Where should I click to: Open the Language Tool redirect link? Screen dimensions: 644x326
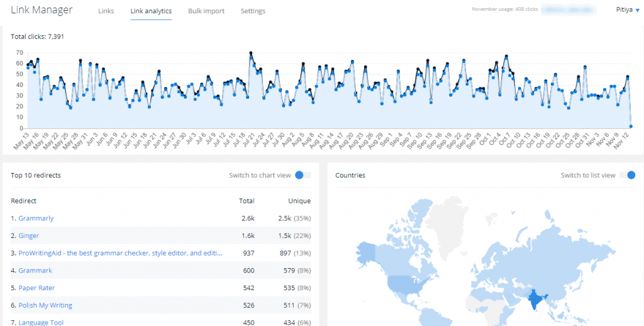41,322
